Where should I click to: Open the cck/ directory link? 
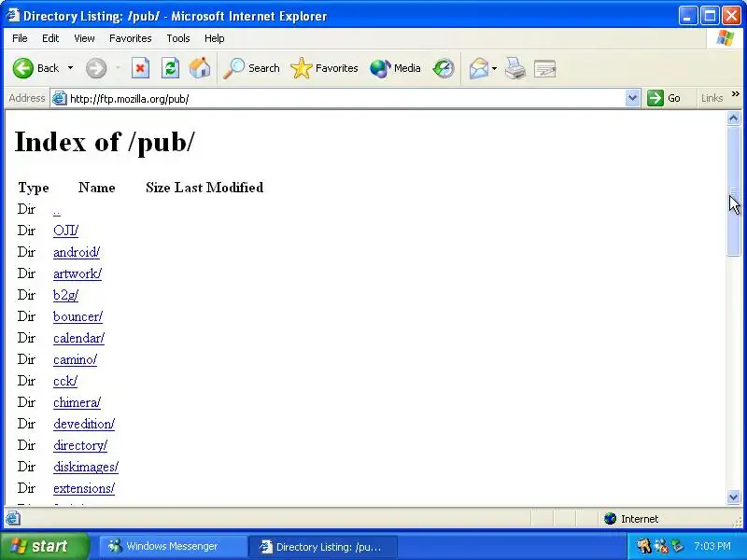(65, 381)
